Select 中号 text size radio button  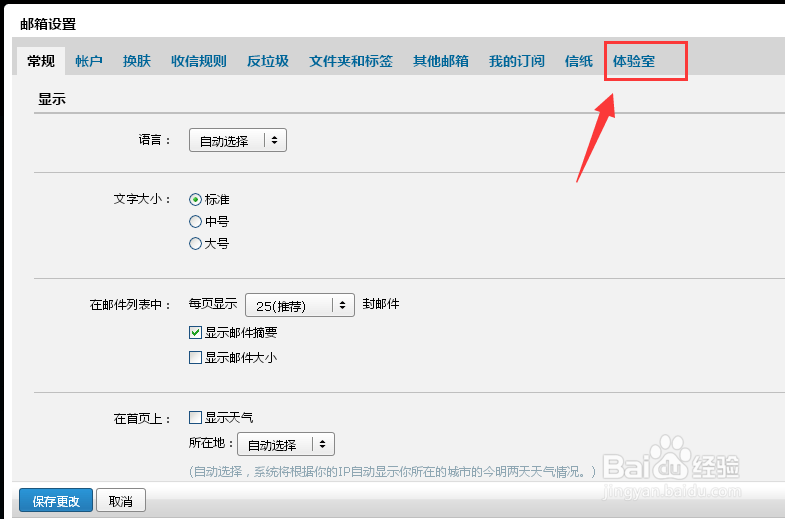[x=195, y=221]
